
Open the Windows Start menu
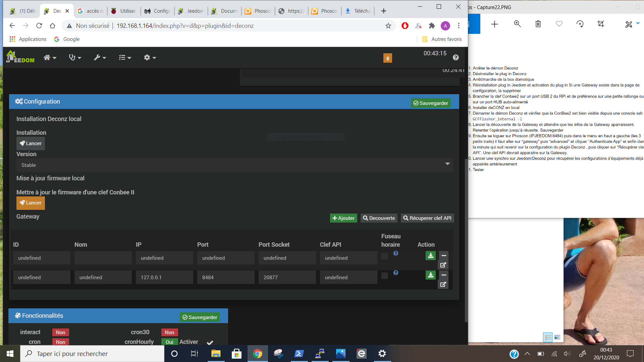[x=10, y=354]
